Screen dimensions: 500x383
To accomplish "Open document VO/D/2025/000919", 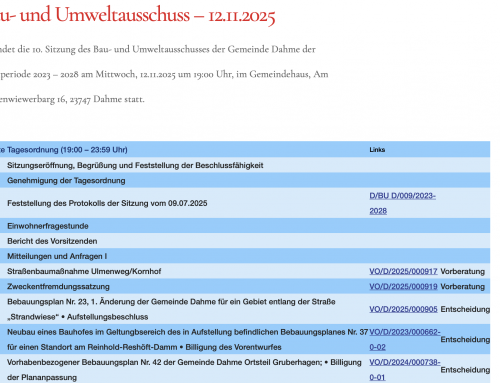I will [403, 287].
